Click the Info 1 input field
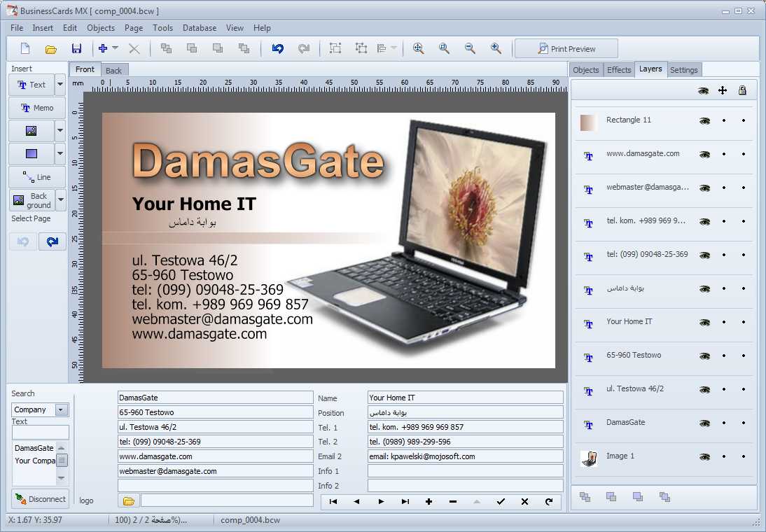766x532 pixels. (465, 471)
